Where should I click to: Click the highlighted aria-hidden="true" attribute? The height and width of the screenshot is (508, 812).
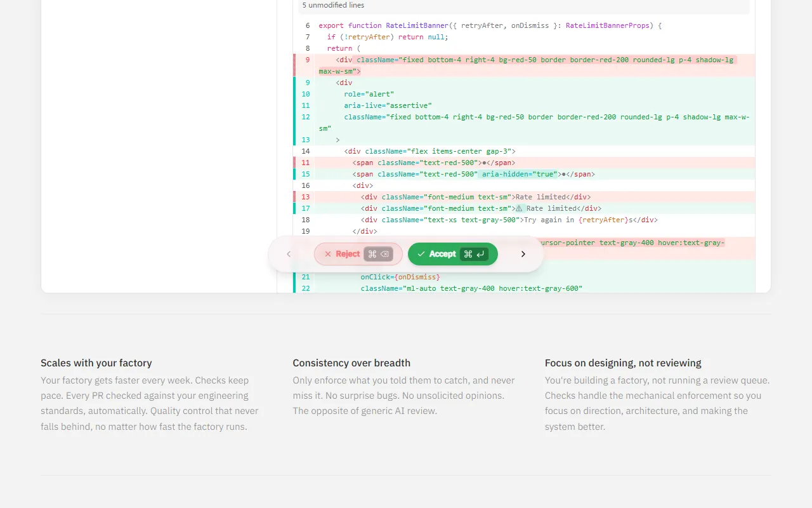pyautogui.click(x=519, y=174)
